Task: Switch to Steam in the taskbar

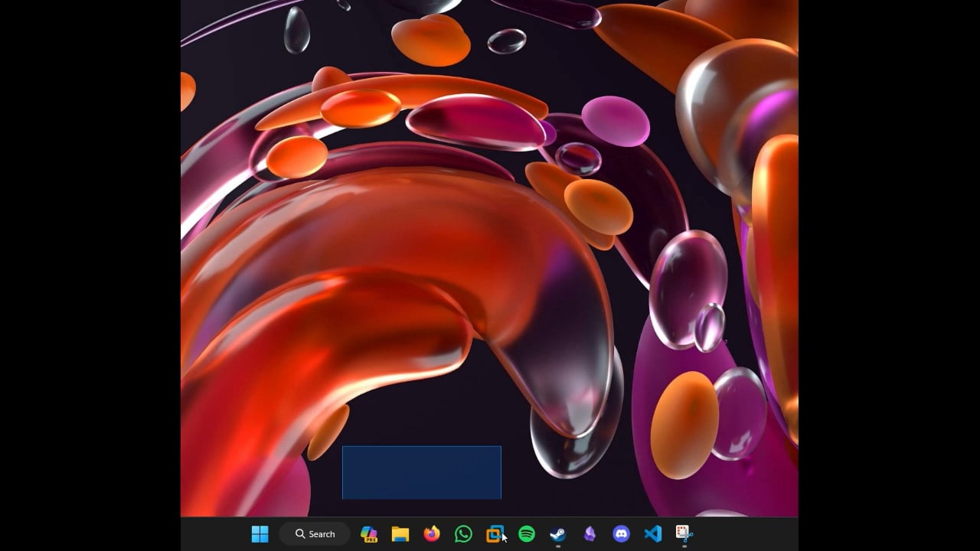Action: (x=558, y=534)
